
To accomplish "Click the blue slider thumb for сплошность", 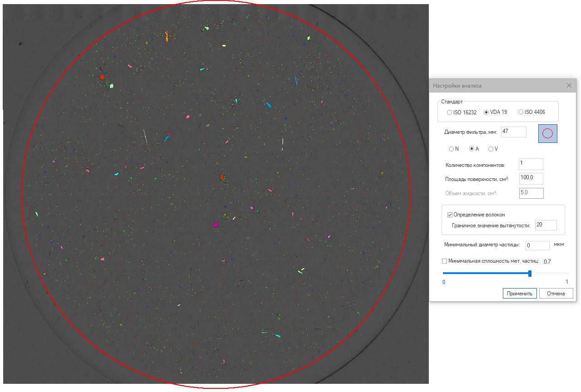I will click(530, 273).
